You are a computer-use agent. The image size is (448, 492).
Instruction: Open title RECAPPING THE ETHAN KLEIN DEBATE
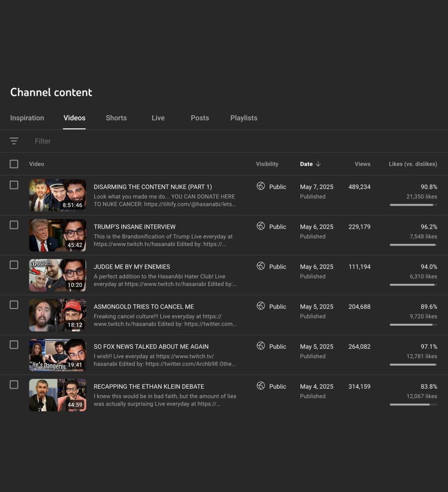[149, 386]
